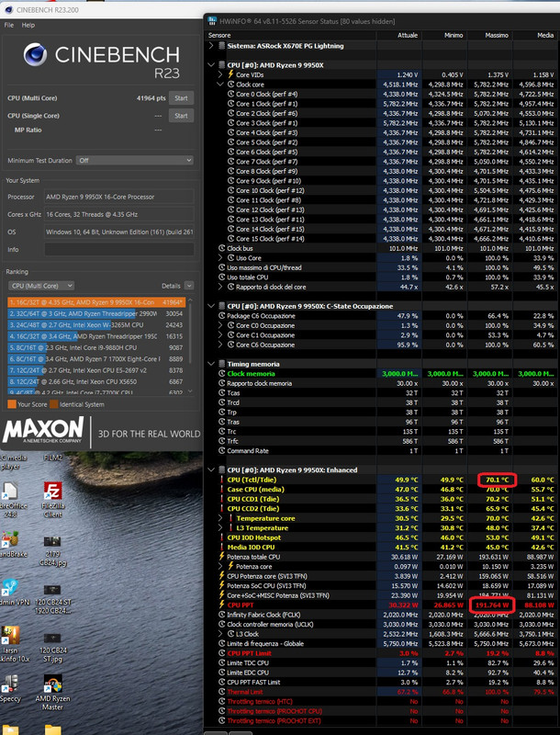Open the CPU (Multi Core) ranking dropdown
Viewport: 560px width, 735px height.
41,286
